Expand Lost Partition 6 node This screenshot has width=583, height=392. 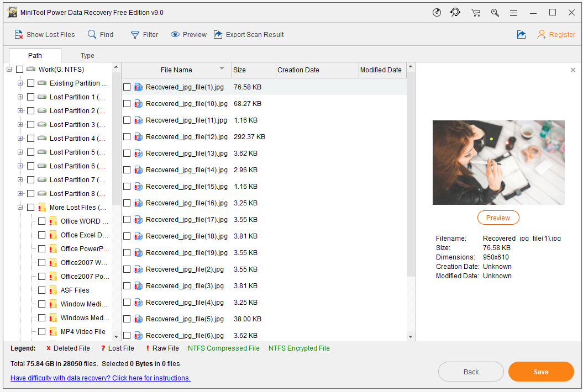[20, 166]
